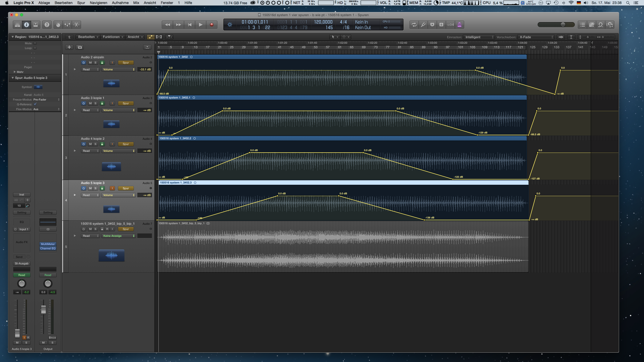Click the vertical auto zoom button

[571, 37]
